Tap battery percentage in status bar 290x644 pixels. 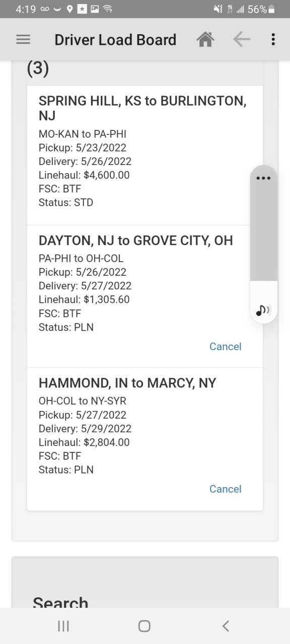[x=257, y=9]
